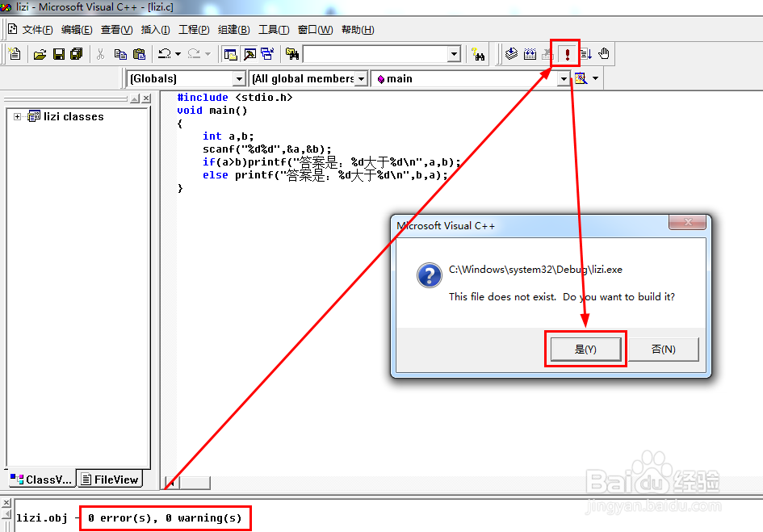Click the New Text File icon
The image size is (763, 532).
click(15, 54)
